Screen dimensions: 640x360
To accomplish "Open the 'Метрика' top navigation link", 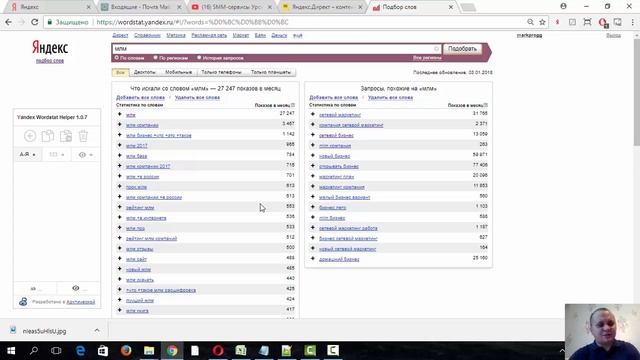I will 176,36.
